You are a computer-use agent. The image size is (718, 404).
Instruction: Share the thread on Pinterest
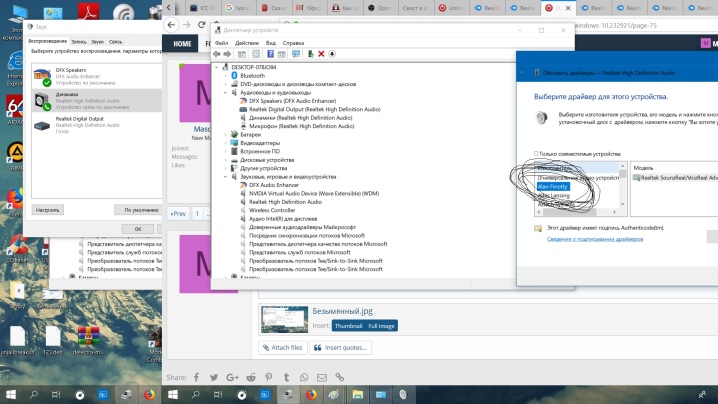click(x=268, y=377)
